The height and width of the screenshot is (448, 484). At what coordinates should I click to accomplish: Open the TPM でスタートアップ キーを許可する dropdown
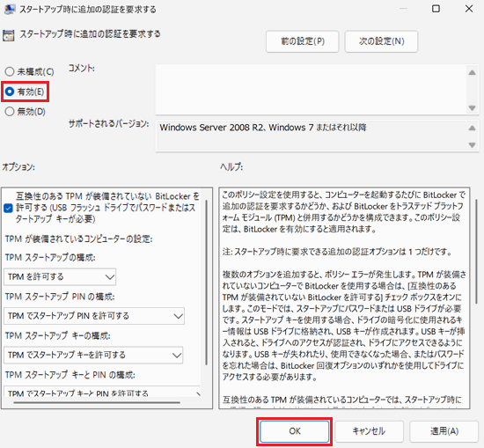pyautogui.click(x=93, y=355)
